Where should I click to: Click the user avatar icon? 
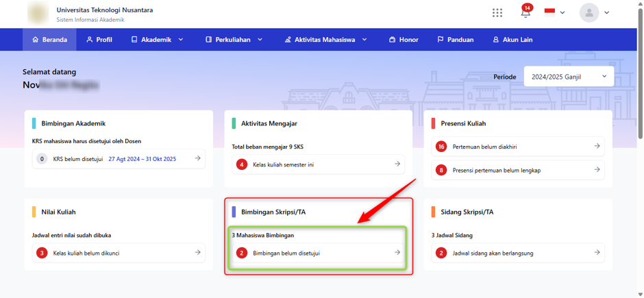pyautogui.click(x=589, y=13)
